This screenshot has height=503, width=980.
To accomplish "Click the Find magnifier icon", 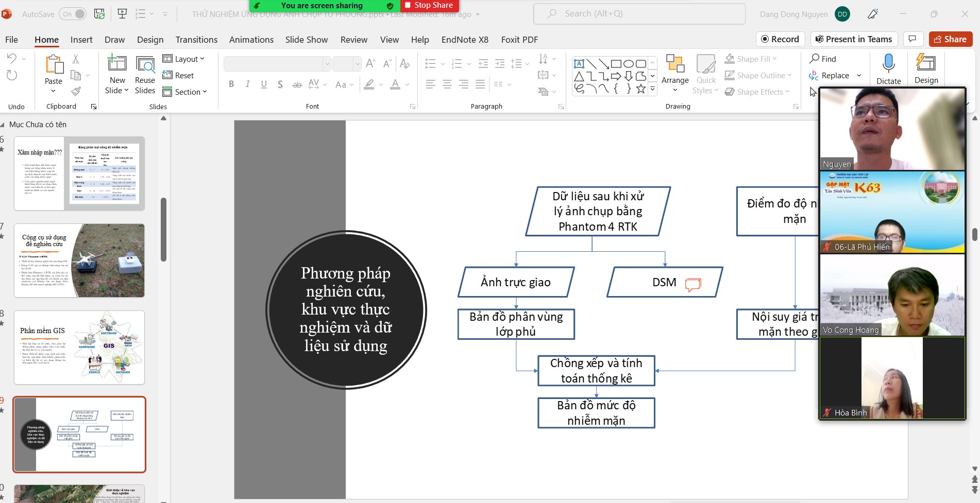I will (815, 59).
